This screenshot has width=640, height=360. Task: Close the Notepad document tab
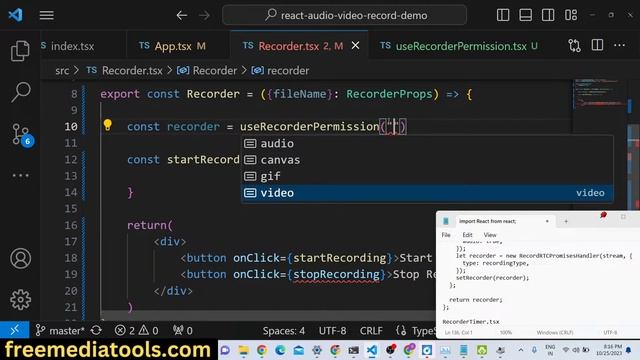click(547, 221)
